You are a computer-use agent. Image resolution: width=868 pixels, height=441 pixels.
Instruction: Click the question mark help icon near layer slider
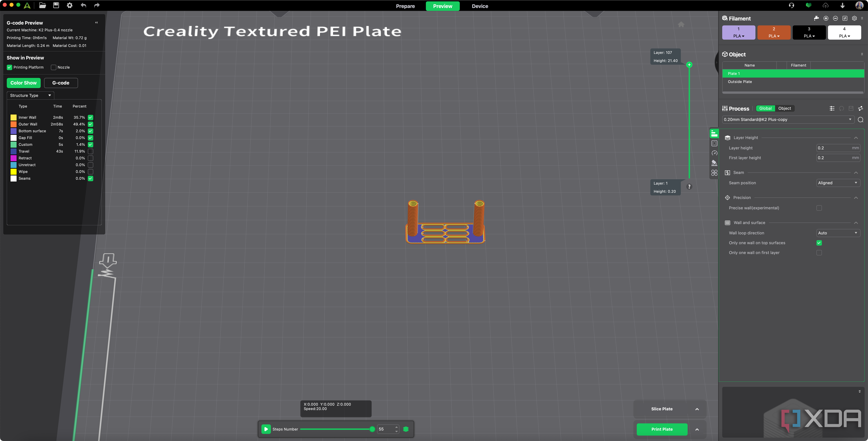tap(689, 186)
